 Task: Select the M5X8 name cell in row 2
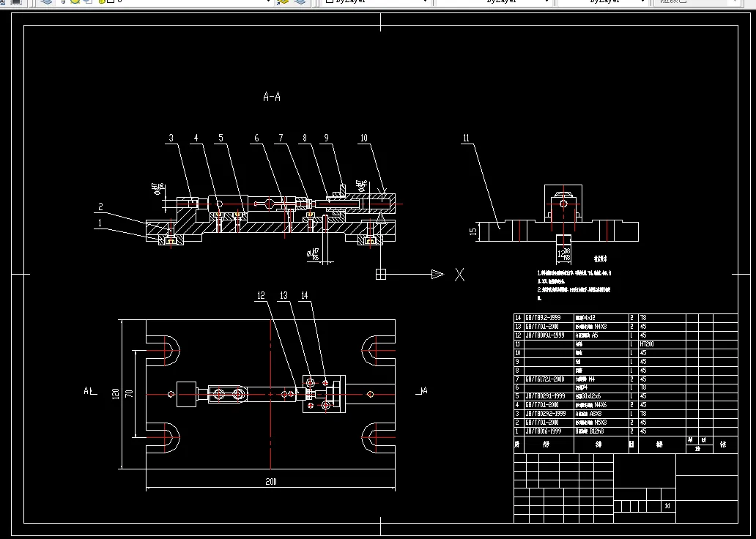tap(601, 423)
